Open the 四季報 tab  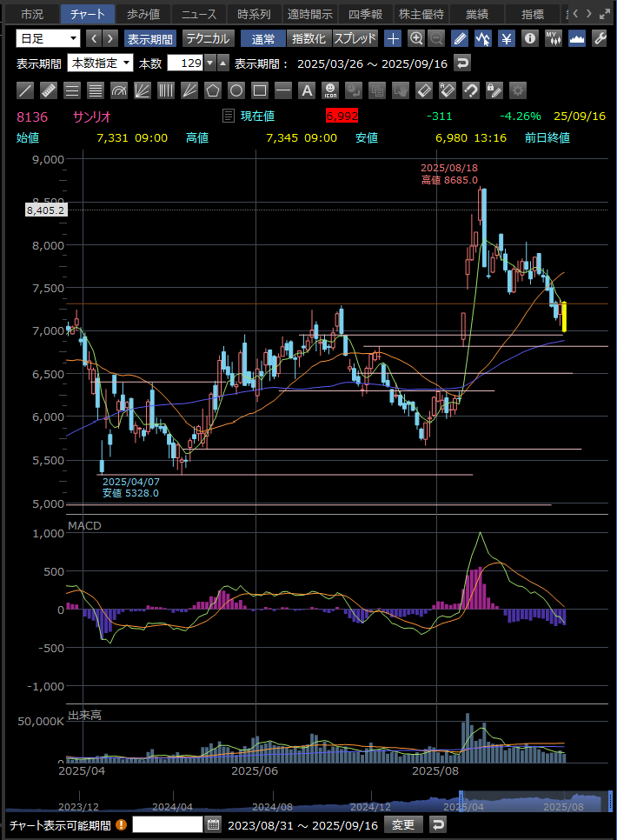[365, 14]
